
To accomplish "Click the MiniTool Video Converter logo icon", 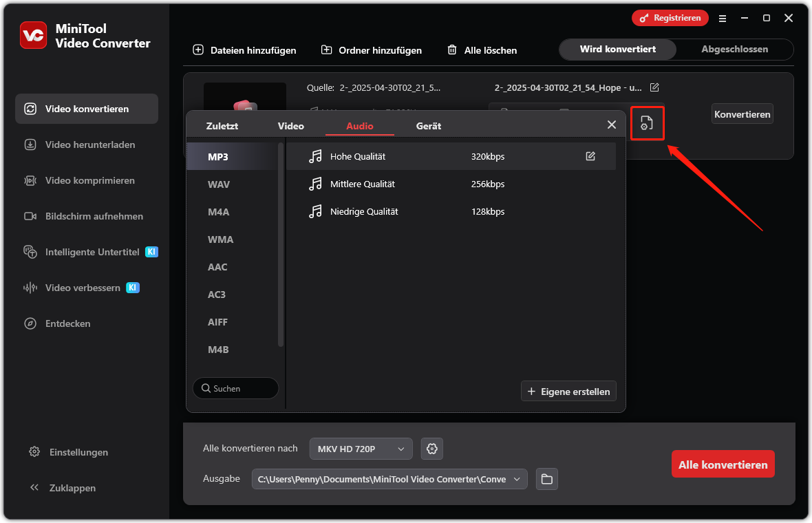I will tap(33, 35).
